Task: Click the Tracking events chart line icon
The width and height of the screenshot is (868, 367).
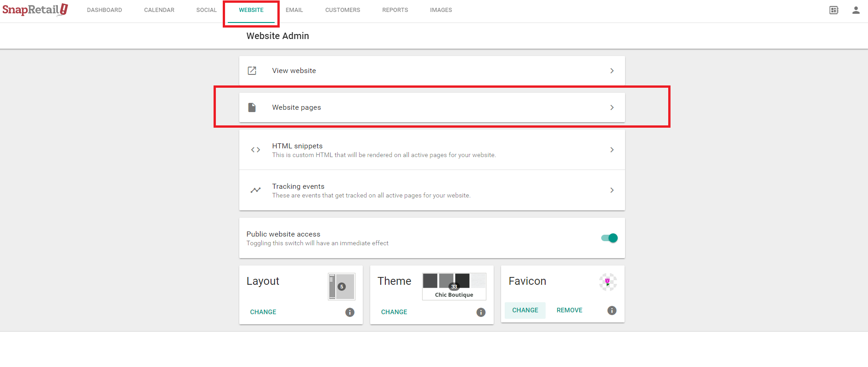Action: pyautogui.click(x=256, y=190)
